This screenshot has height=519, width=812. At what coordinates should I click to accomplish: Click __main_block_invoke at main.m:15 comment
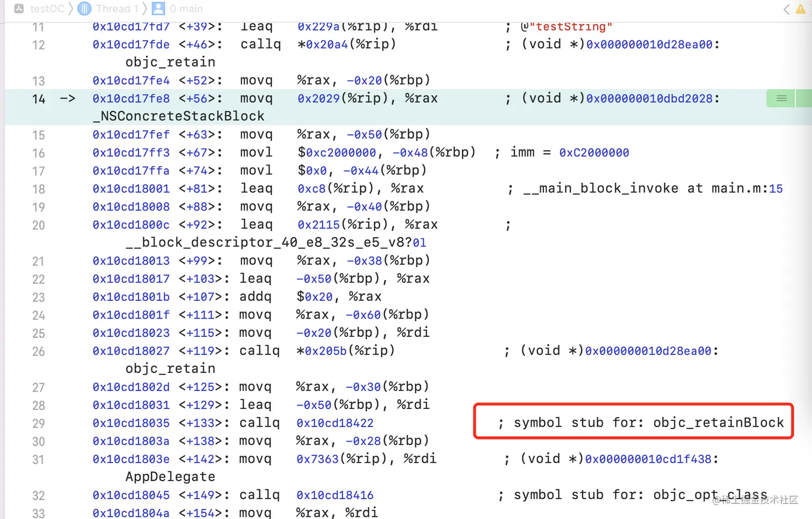pyautogui.click(x=653, y=189)
